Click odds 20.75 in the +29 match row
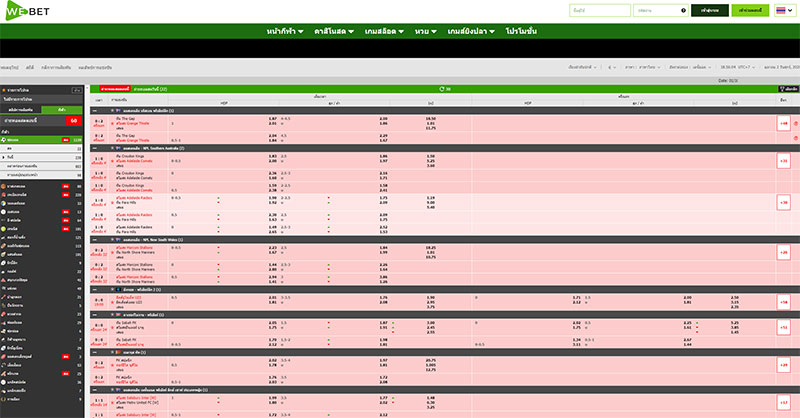This screenshot has width=800, height=418. pyautogui.click(x=431, y=360)
